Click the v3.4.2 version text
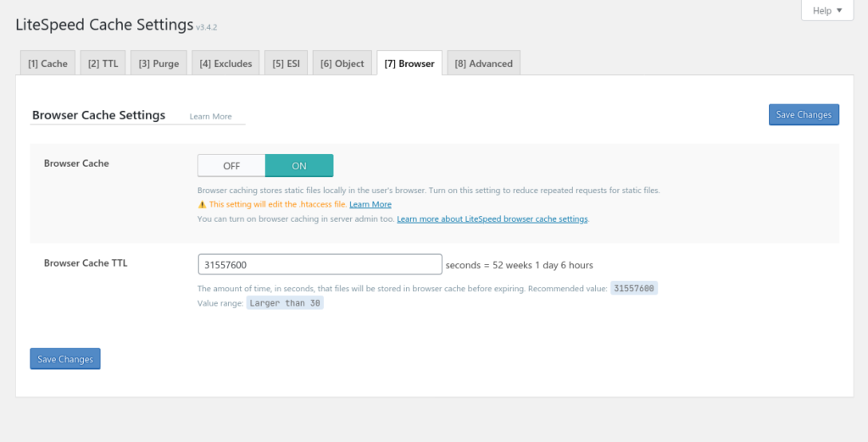The image size is (868, 442). [207, 27]
